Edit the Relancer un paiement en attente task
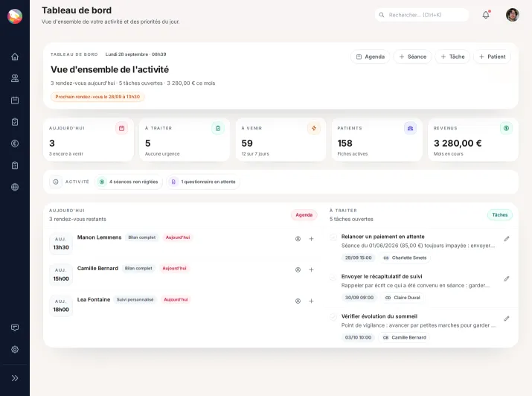Viewport: 532px width, 396px height. pos(507,239)
